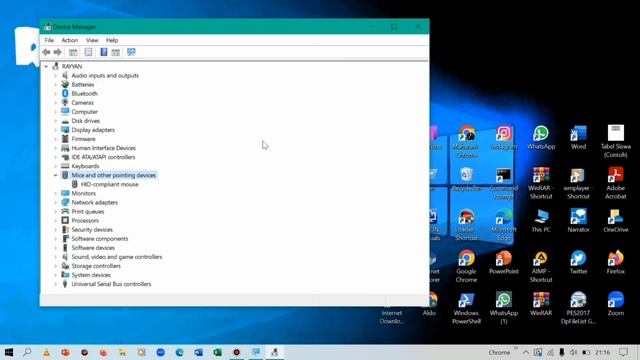The height and width of the screenshot is (360, 640).
Task: Open the File menu
Action: pos(49,40)
